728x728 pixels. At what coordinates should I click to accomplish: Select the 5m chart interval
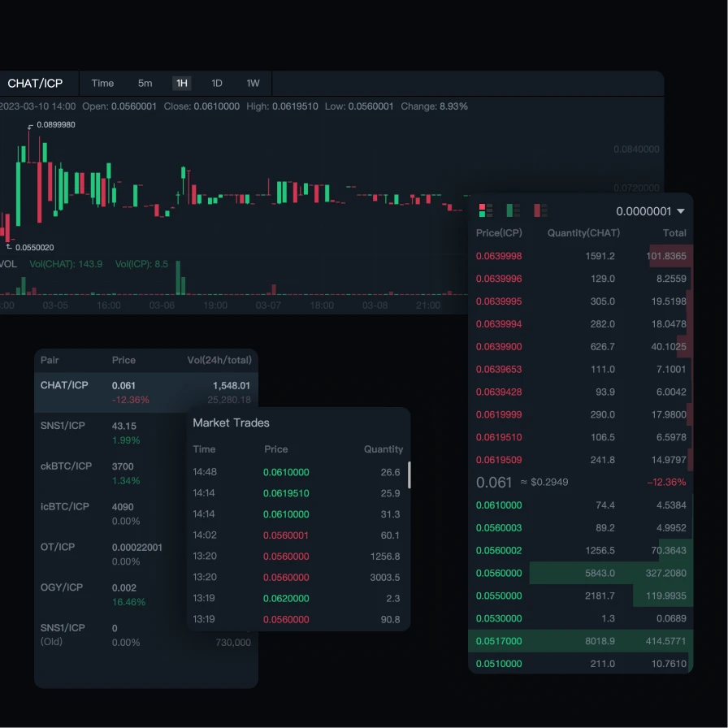tap(145, 84)
